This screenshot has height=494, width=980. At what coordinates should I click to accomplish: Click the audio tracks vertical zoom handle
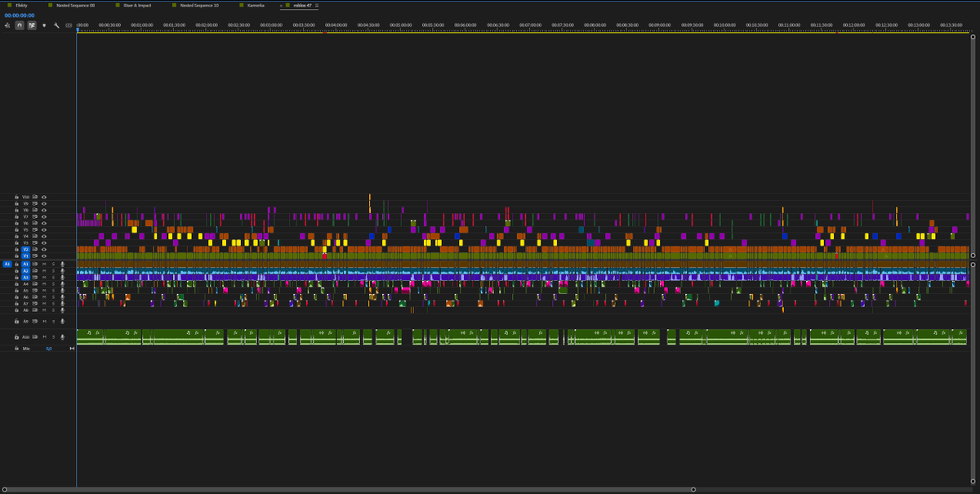(x=972, y=264)
